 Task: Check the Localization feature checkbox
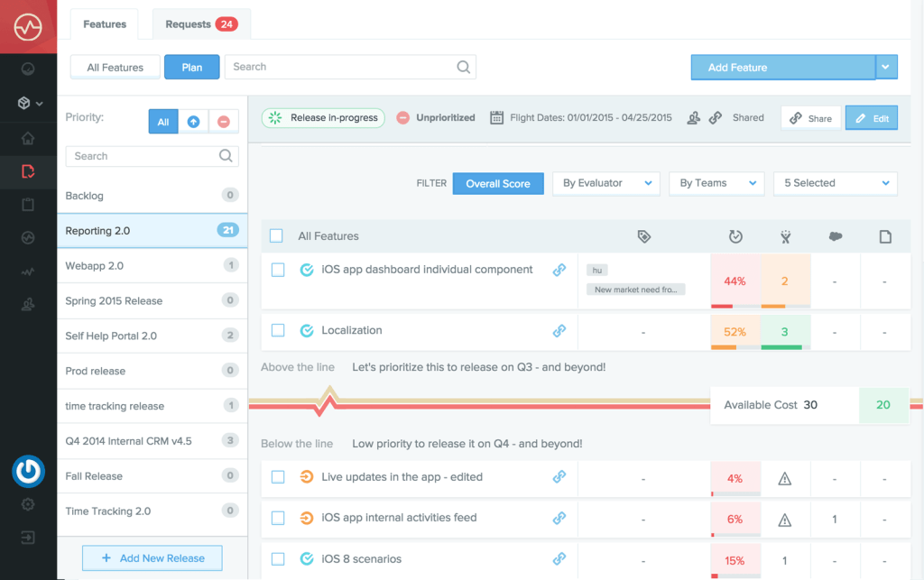click(278, 330)
